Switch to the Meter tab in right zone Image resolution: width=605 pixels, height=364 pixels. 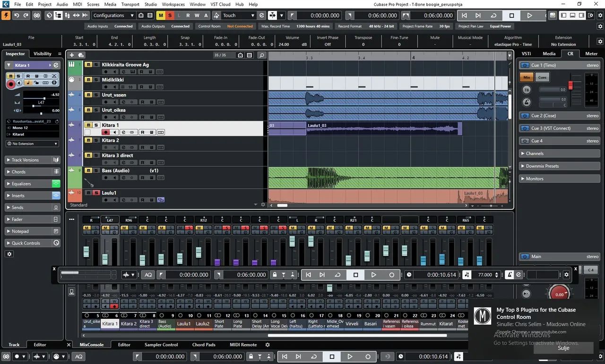tap(591, 54)
